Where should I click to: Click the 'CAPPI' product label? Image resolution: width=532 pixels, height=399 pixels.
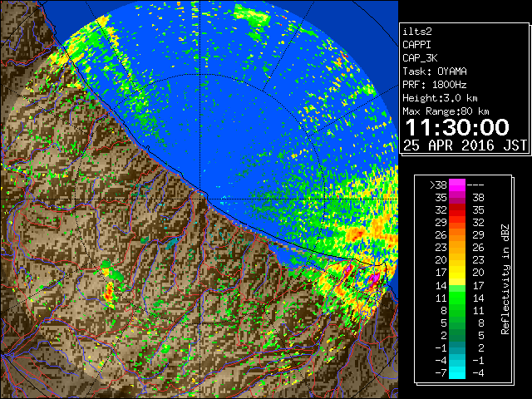416,45
